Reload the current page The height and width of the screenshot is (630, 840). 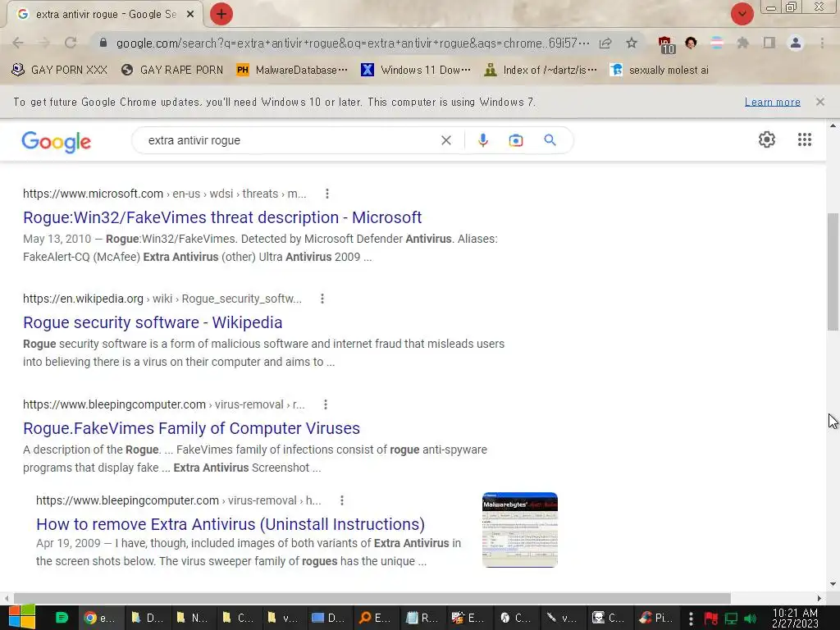[x=71, y=43]
